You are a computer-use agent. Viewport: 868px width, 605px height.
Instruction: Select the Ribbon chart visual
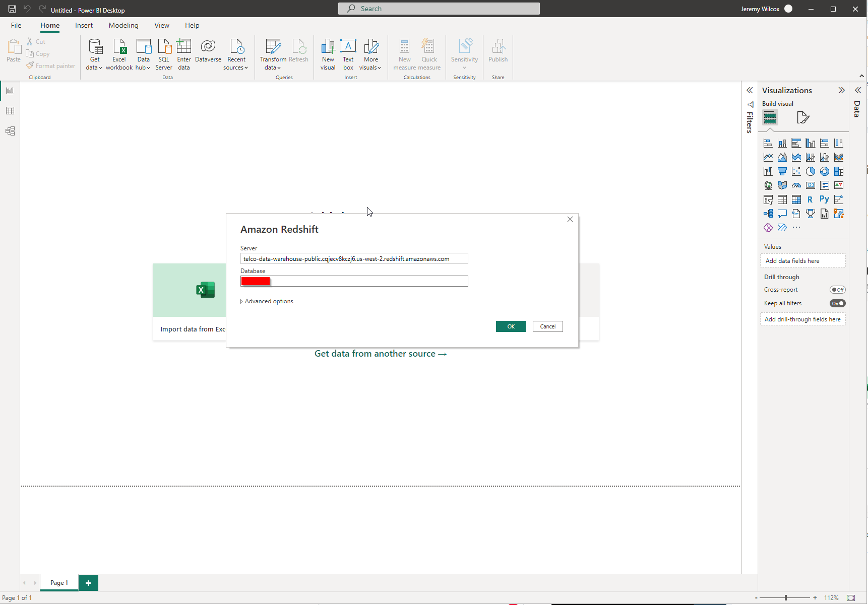pyautogui.click(x=838, y=157)
